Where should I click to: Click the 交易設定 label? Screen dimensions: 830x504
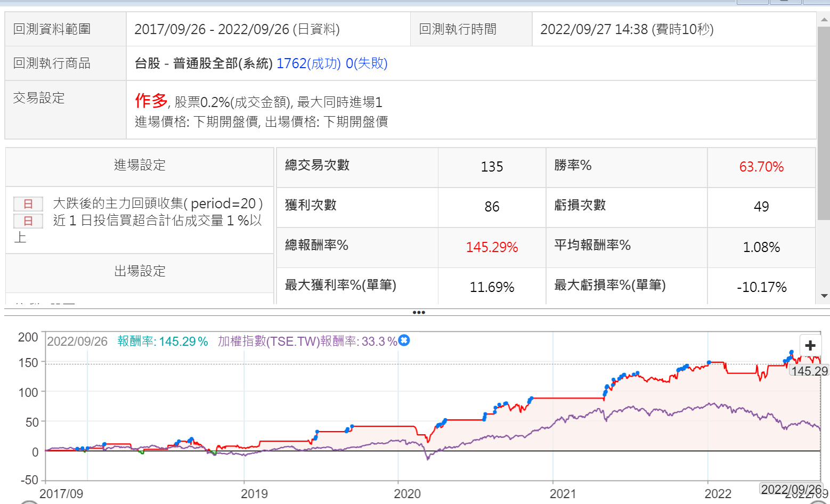(x=39, y=97)
